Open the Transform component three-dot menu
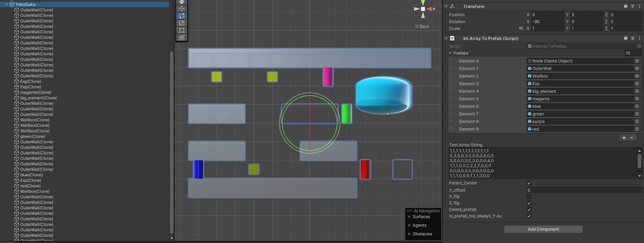Image resolution: width=644 pixels, height=243 pixels. point(639,6)
